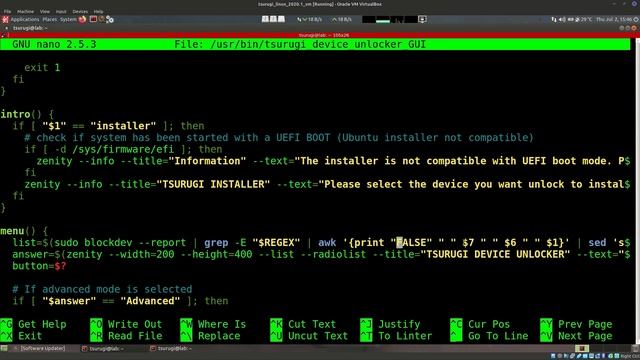Open the VirtualBox Input menu
The image size is (640, 360).
pyautogui.click(x=61, y=11)
